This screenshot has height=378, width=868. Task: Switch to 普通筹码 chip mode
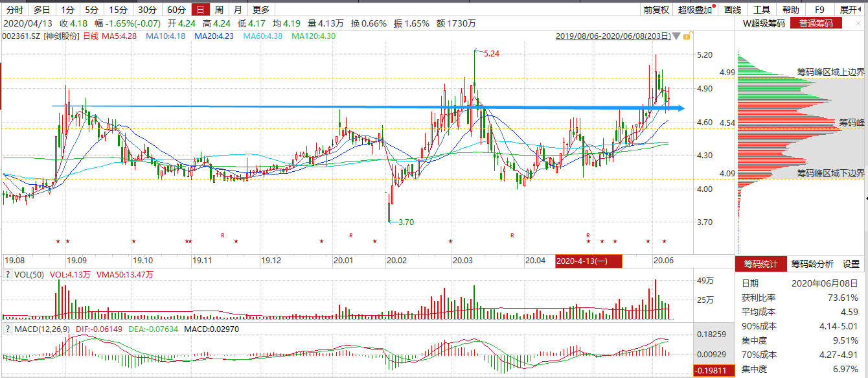(x=819, y=23)
